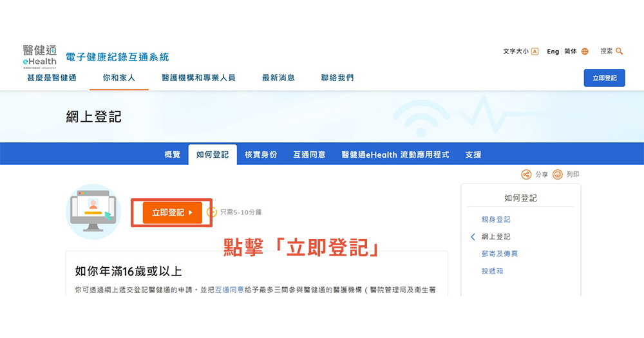644x338 pixels.
Task: Switch to the 互通同意 tab
Action: (x=309, y=155)
